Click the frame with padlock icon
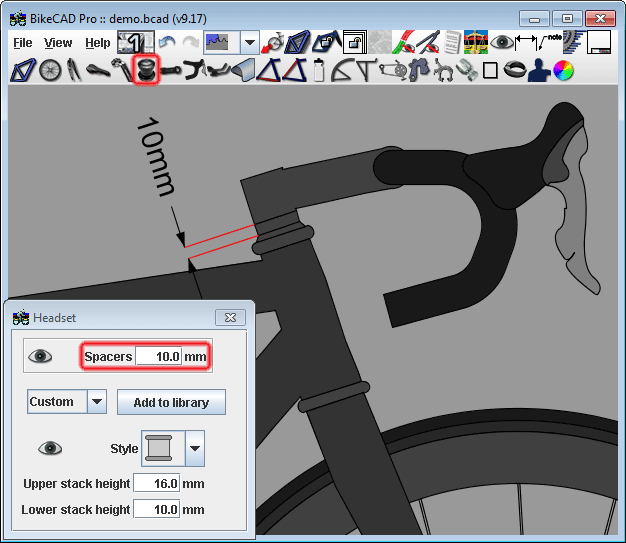This screenshot has width=626, height=543. pyautogui.click(x=326, y=42)
